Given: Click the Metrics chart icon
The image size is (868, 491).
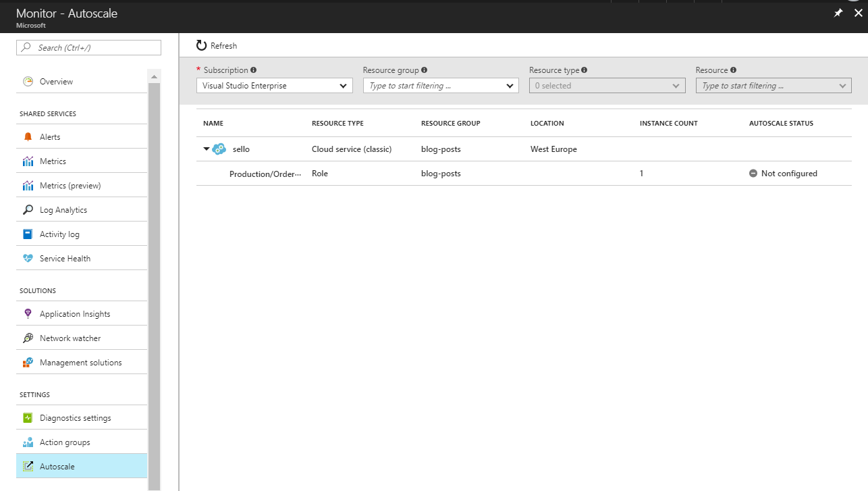Looking at the screenshot, I should [x=28, y=161].
